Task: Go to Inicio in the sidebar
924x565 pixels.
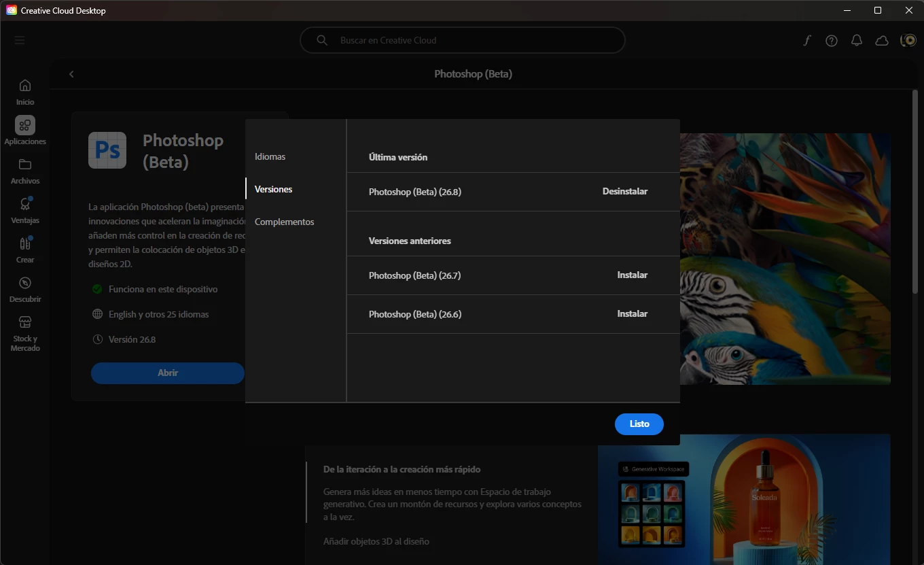Action: [25, 92]
